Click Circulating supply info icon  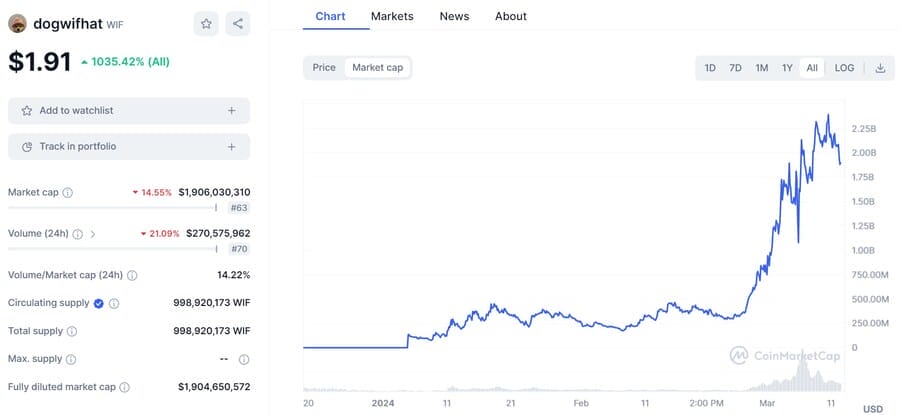tap(114, 303)
